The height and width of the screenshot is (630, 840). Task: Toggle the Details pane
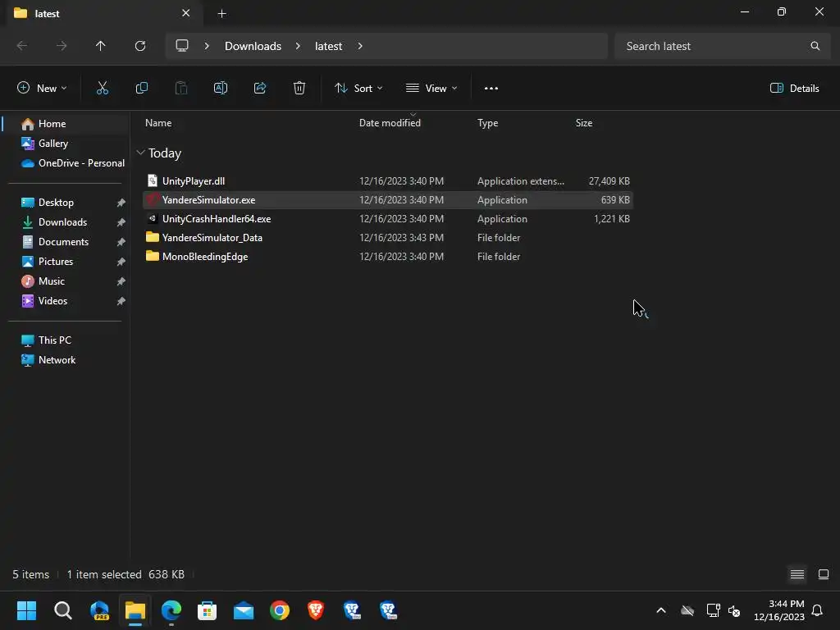(794, 89)
